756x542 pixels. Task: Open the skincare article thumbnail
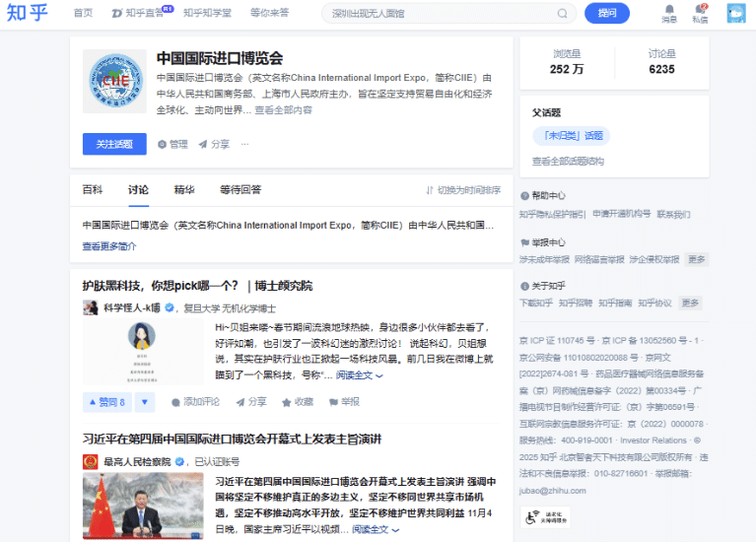[x=143, y=351]
